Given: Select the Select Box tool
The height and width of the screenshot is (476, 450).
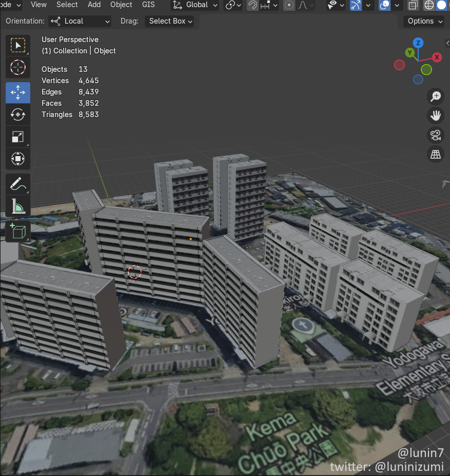Looking at the screenshot, I should click(x=18, y=45).
